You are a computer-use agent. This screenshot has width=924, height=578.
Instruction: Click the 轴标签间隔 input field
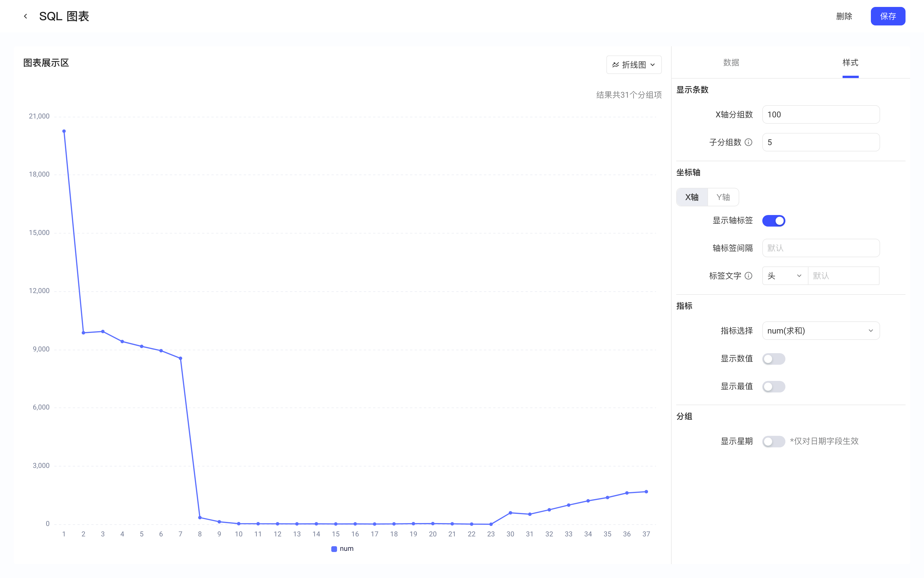point(821,248)
